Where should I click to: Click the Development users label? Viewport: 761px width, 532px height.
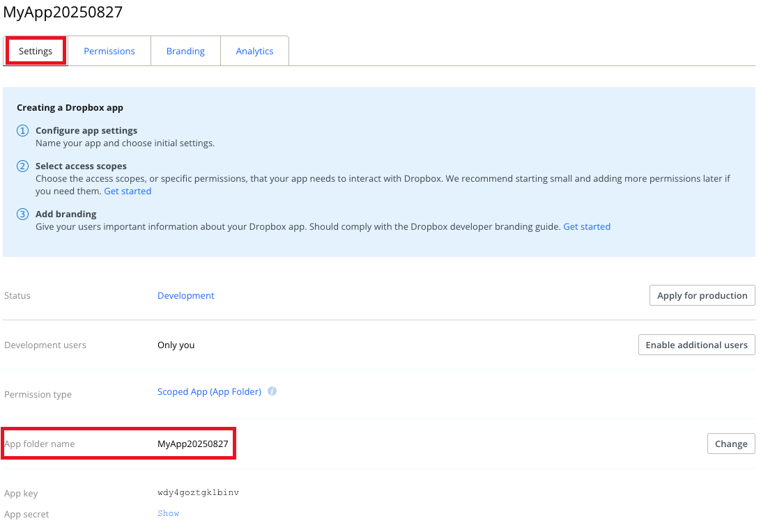point(45,345)
